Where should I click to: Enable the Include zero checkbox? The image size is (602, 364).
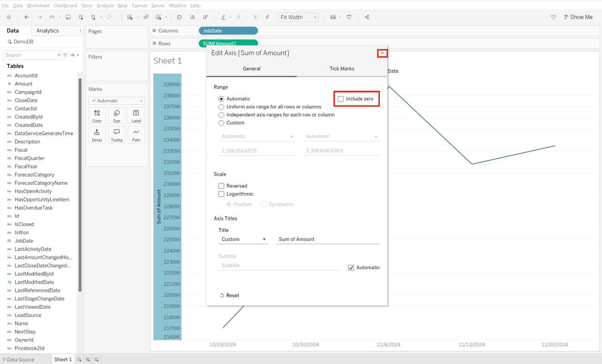tap(341, 99)
